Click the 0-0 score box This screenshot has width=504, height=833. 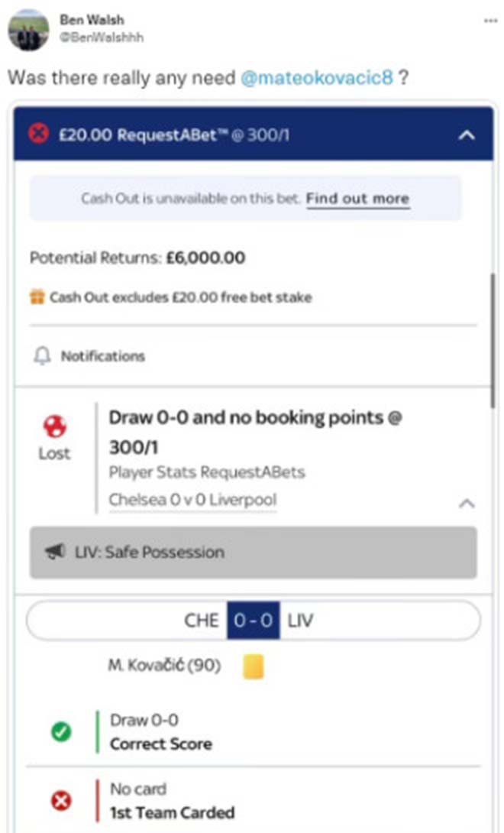point(254,620)
